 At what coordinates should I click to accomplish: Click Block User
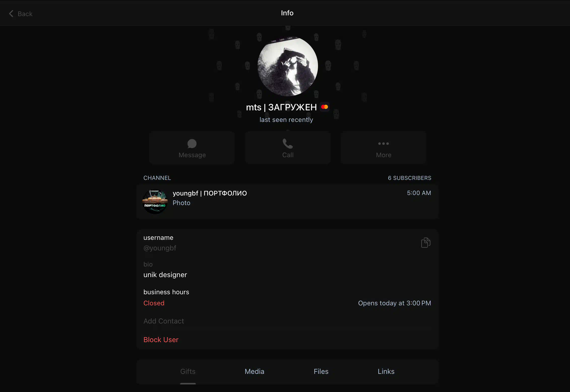click(x=161, y=340)
